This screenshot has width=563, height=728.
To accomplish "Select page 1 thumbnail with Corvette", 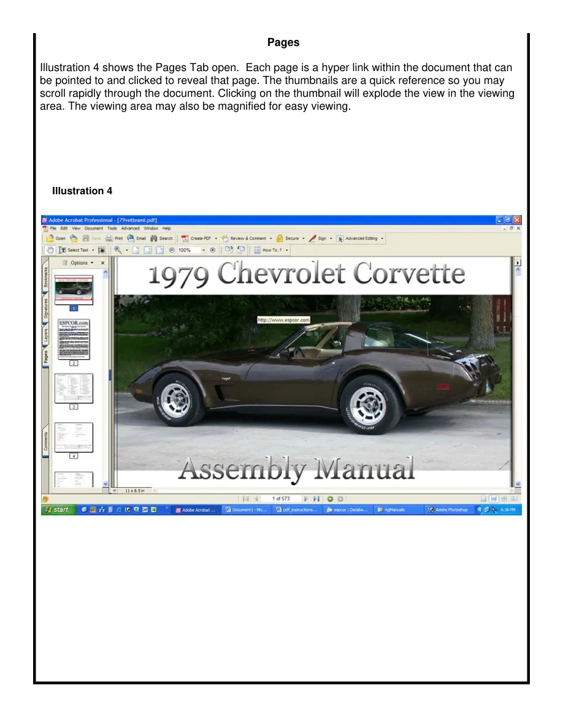I will click(74, 290).
